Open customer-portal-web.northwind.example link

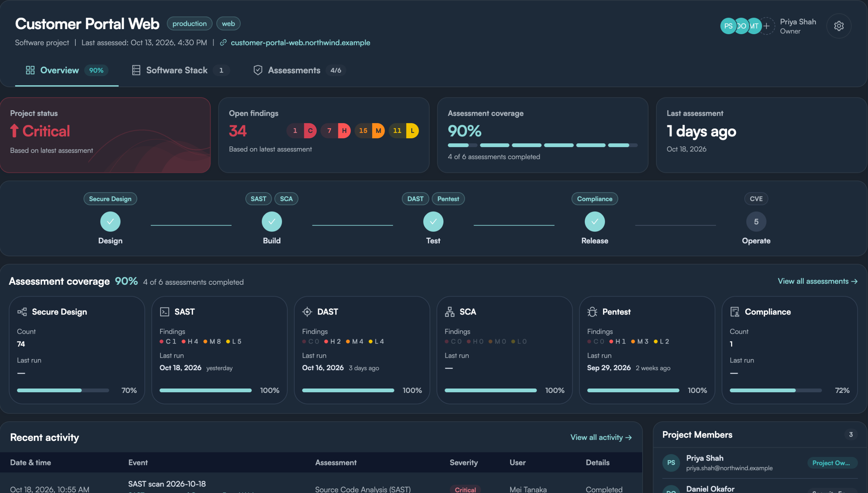point(300,43)
